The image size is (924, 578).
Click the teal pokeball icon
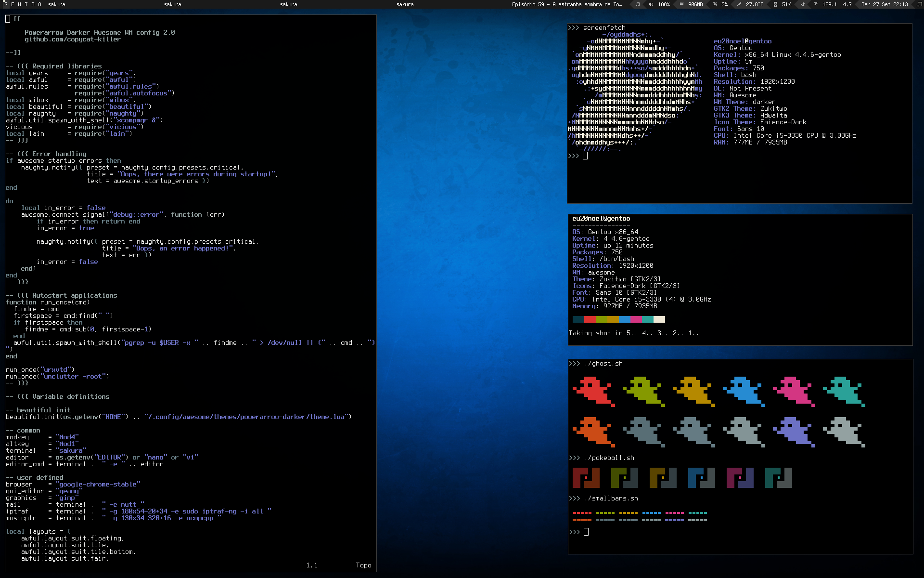click(x=778, y=478)
